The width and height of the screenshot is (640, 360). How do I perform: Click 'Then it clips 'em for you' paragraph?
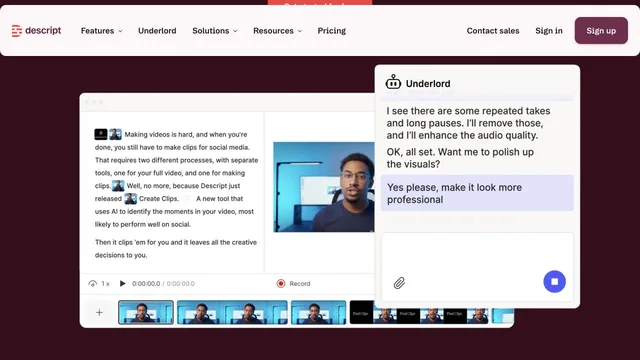(x=176, y=249)
